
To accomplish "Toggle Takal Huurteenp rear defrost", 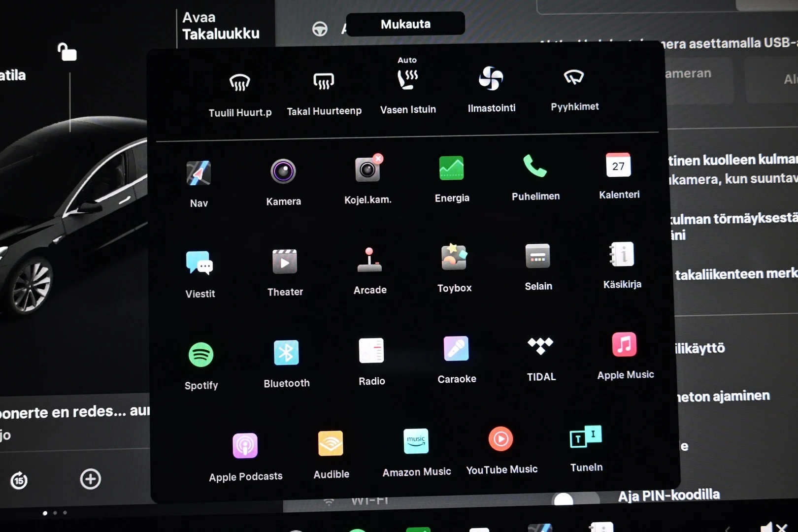I will point(324,81).
